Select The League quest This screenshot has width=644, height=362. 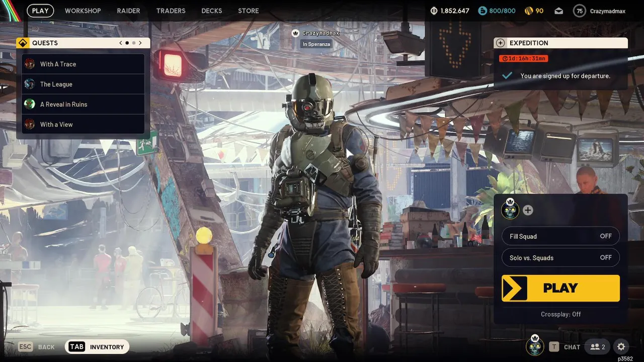83,84
